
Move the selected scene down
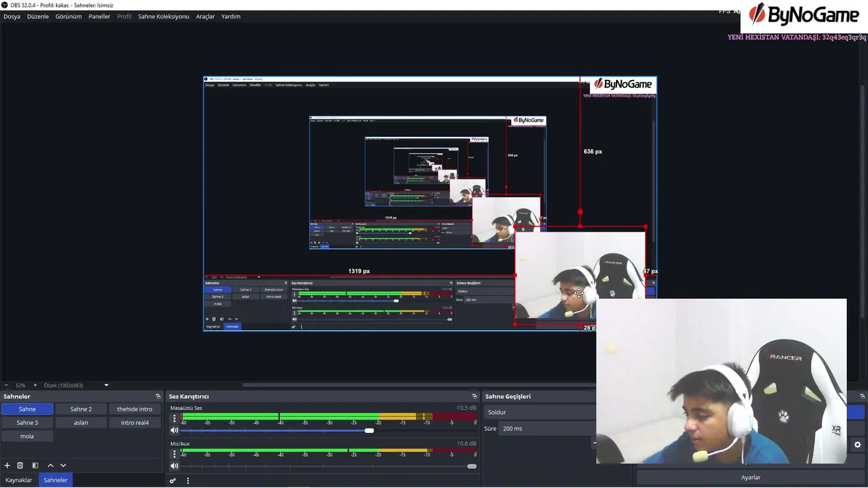tap(63, 466)
